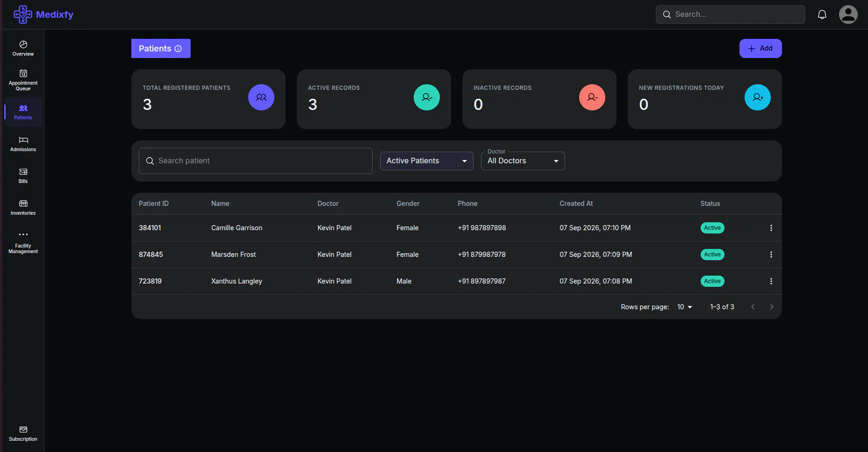Click the Patients heading button

[x=161, y=49]
